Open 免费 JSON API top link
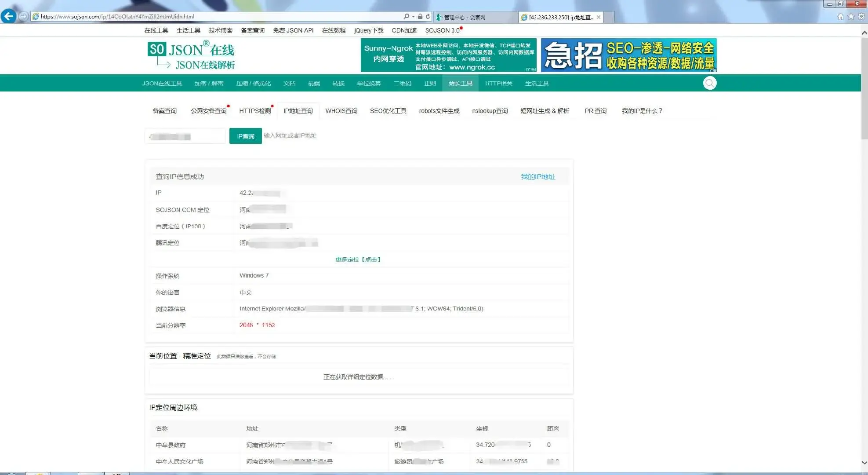 click(x=293, y=30)
